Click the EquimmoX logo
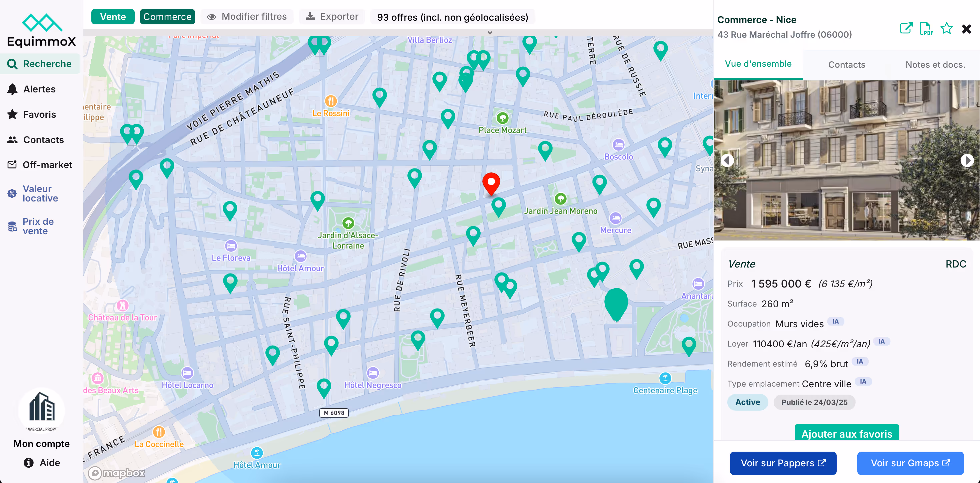Viewport: 980px width, 483px height. click(41, 30)
